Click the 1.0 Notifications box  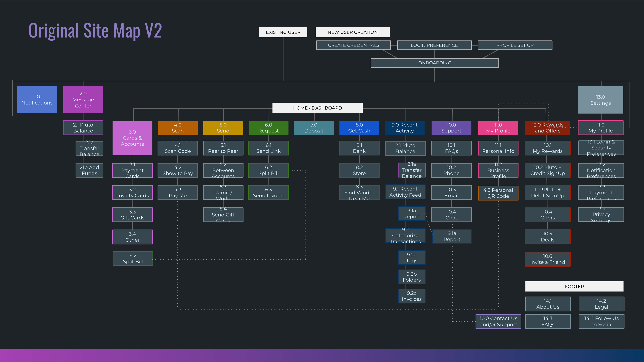pos(37,100)
